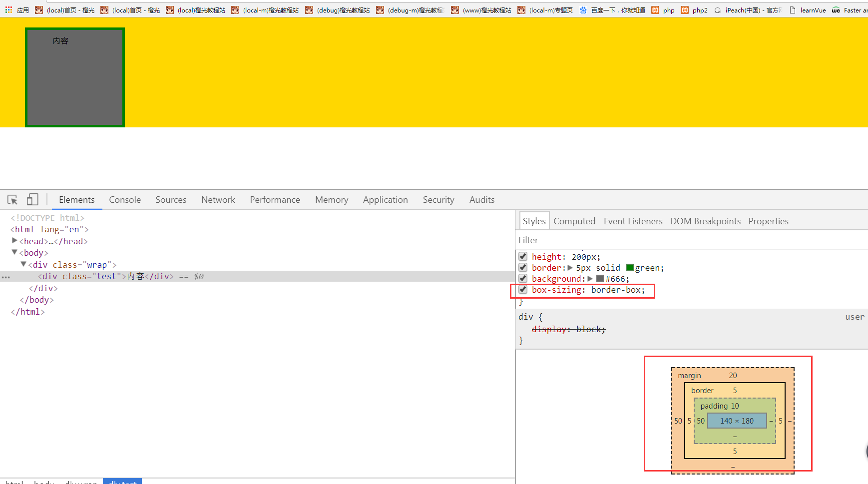Open the Faster bookmark with 'we' icon
This screenshot has height=484, width=868.
(x=850, y=10)
